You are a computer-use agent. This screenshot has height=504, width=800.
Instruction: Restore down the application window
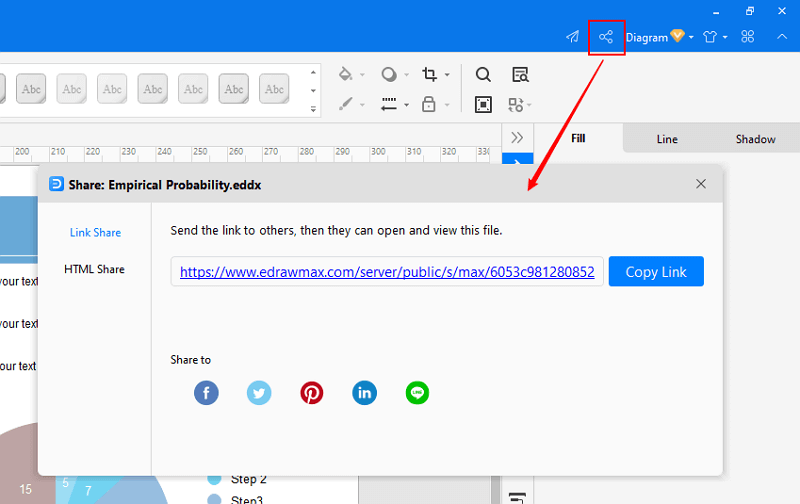[749, 11]
